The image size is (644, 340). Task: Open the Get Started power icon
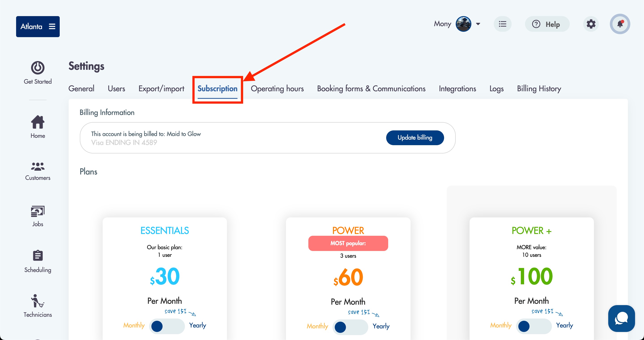click(38, 68)
